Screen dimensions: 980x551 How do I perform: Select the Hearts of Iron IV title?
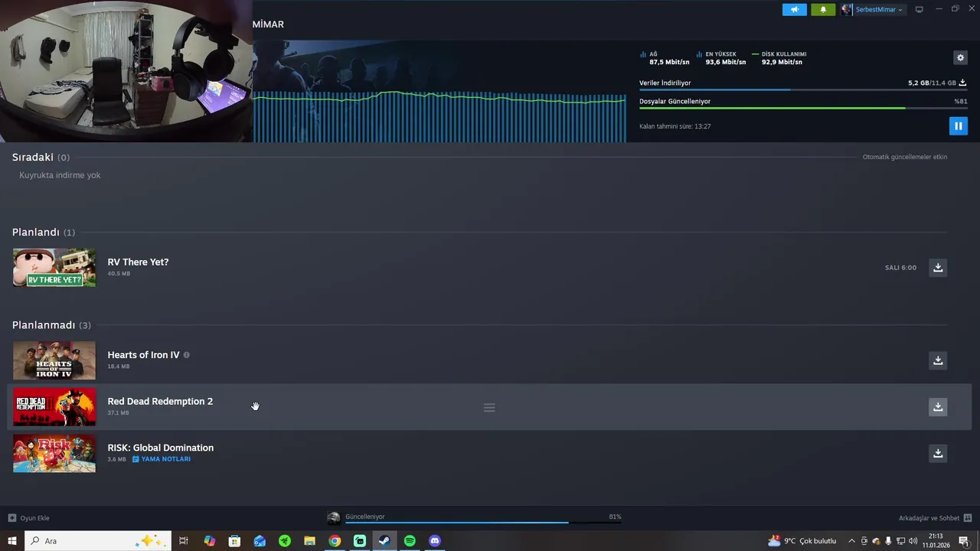tap(143, 355)
